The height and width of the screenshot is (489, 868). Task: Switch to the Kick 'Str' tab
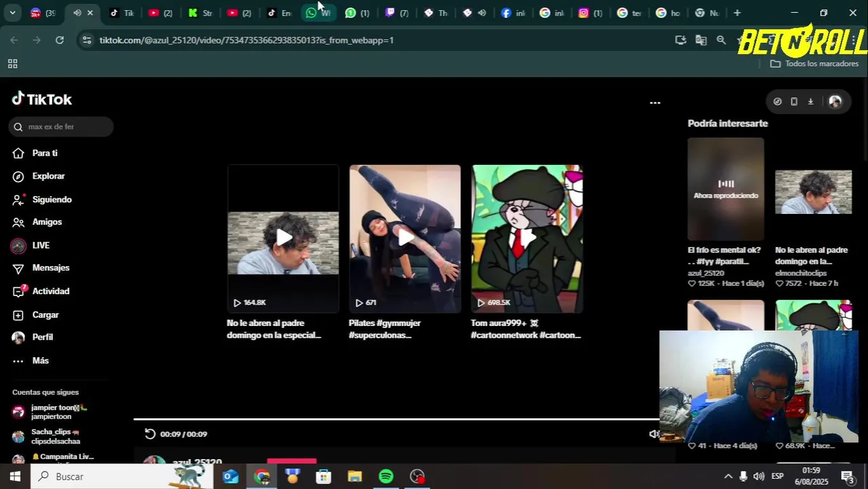[x=200, y=13]
